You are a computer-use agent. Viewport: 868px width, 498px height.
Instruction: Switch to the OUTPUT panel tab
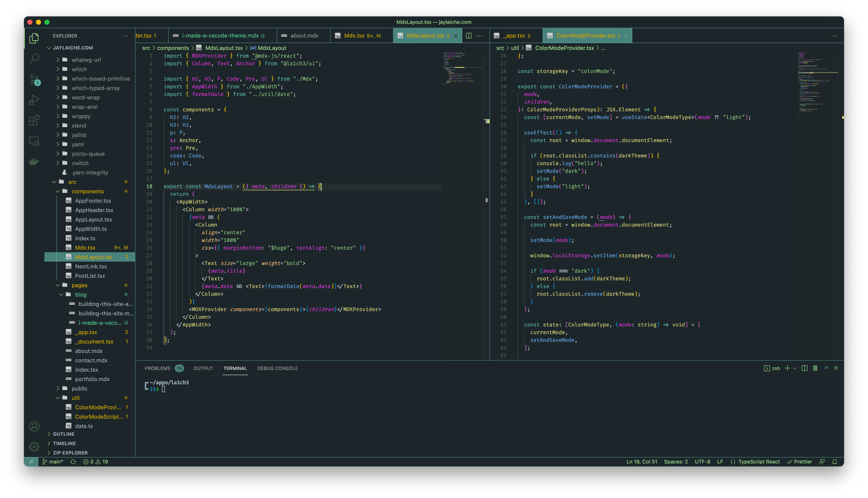(x=203, y=368)
